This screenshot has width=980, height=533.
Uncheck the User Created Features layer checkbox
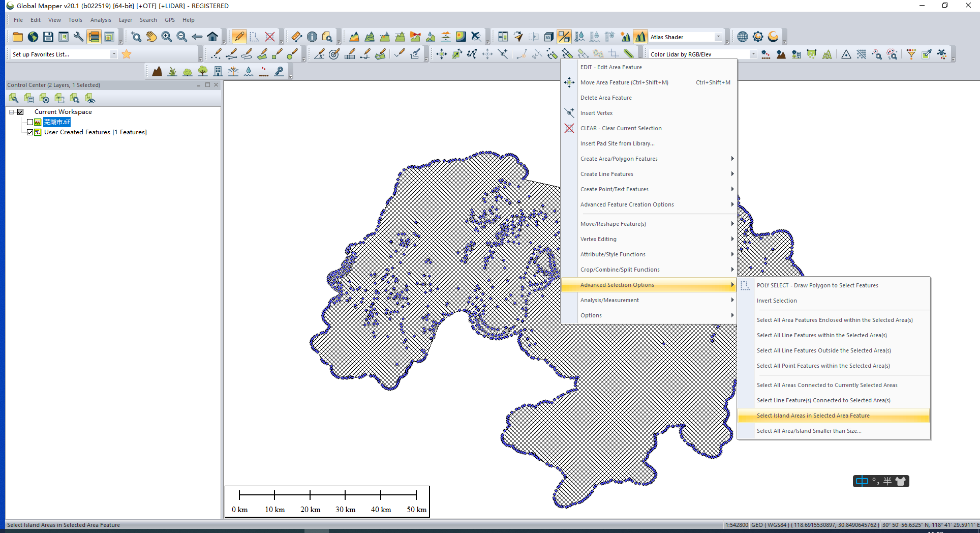[30, 132]
